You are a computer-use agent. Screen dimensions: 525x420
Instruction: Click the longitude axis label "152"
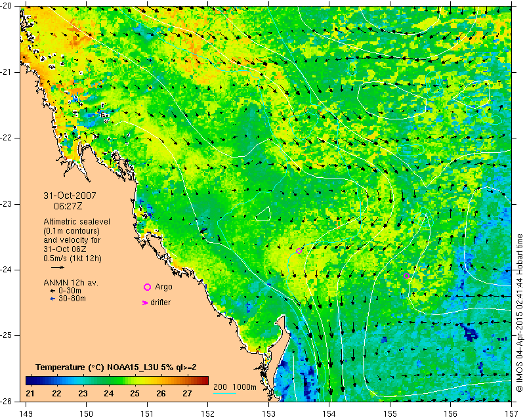click(x=207, y=414)
